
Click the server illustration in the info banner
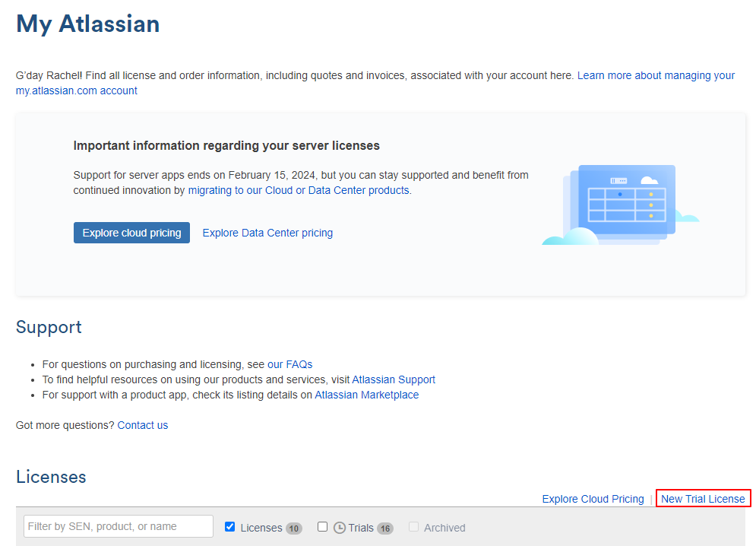click(621, 205)
